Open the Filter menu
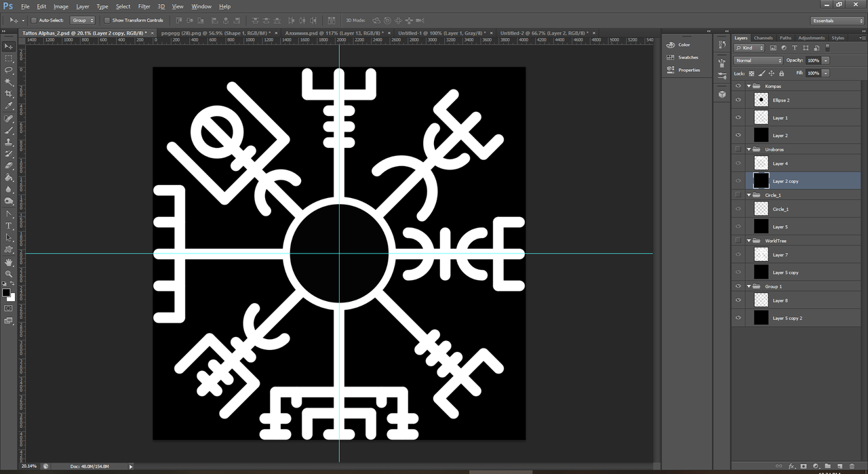The width and height of the screenshot is (868, 474). coord(144,6)
